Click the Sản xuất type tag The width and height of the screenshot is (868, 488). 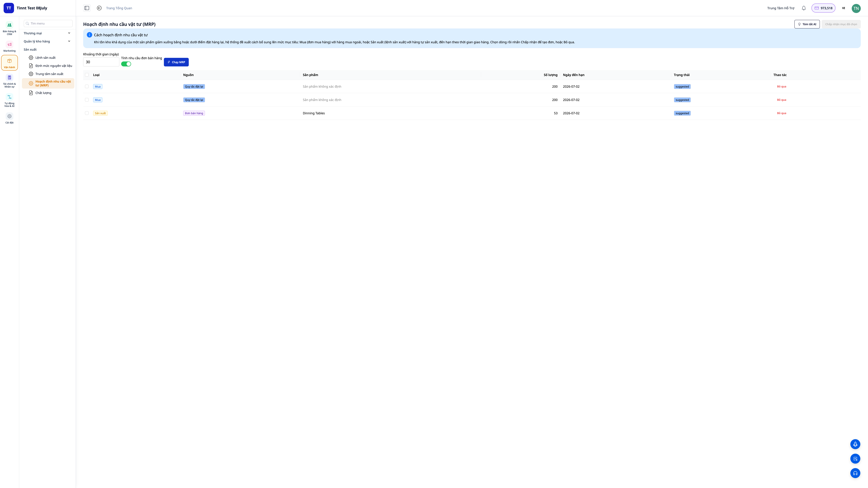click(100, 113)
